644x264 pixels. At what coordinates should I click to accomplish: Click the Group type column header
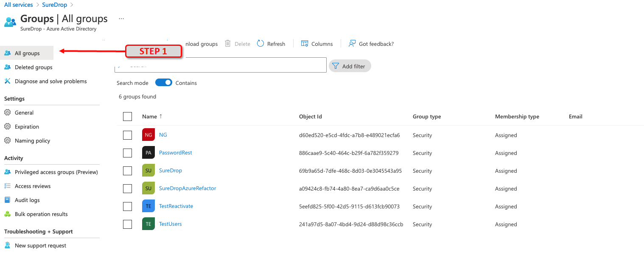pos(427,116)
